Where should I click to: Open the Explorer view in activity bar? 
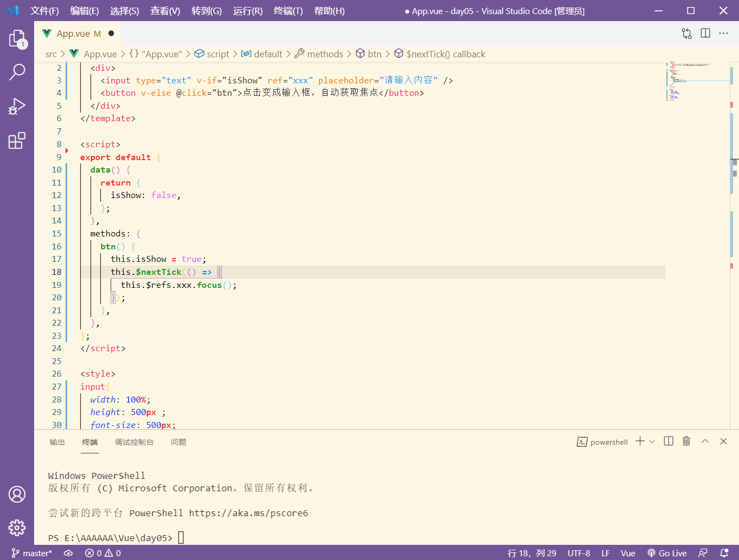tap(17, 39)
